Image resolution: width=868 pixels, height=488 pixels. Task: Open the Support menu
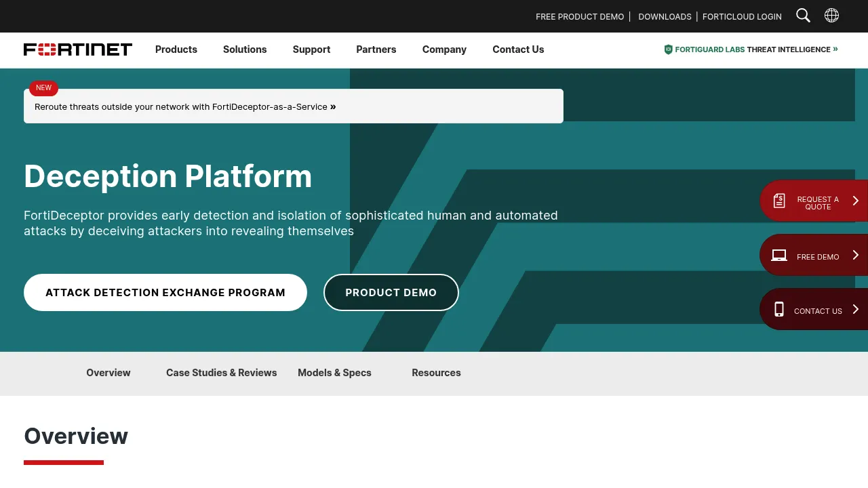pos(311,49)
